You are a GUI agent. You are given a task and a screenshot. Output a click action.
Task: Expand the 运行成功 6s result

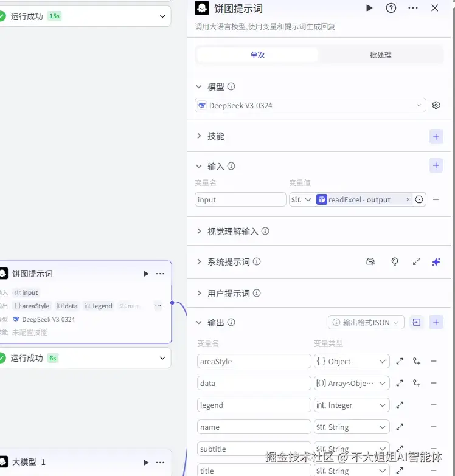pyautogui.click(x=162, y=358)
